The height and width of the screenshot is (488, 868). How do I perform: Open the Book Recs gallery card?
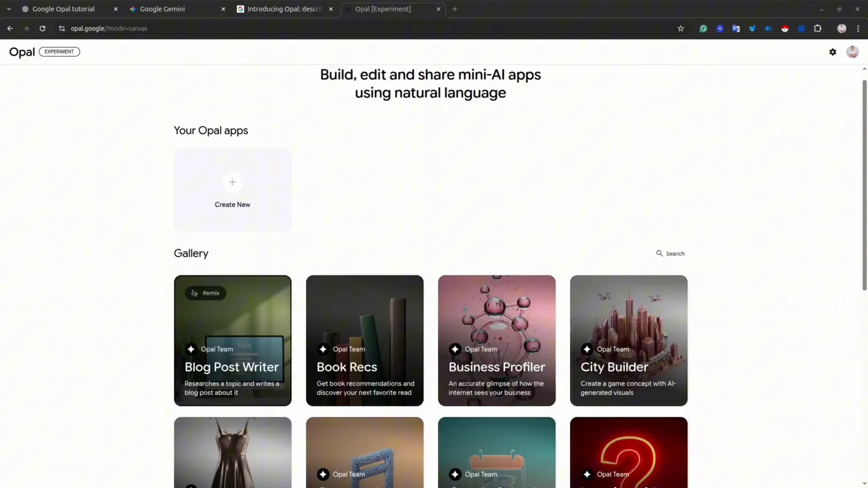[365, 341]
